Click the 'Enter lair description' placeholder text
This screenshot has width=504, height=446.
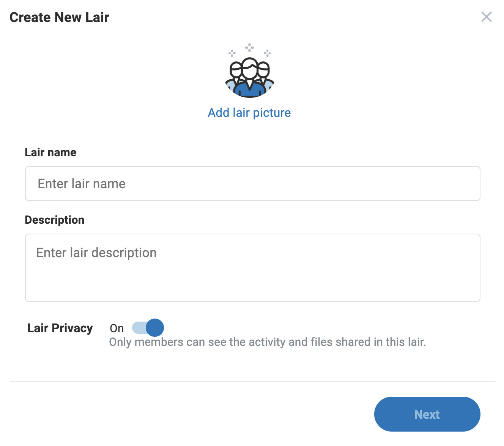click(x=96, y=253)
